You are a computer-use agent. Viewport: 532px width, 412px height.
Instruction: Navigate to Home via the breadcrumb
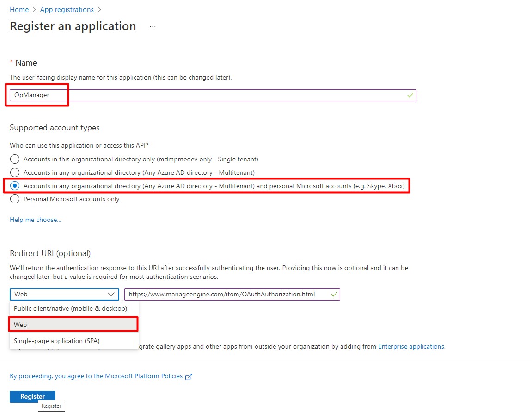point(19,9)
